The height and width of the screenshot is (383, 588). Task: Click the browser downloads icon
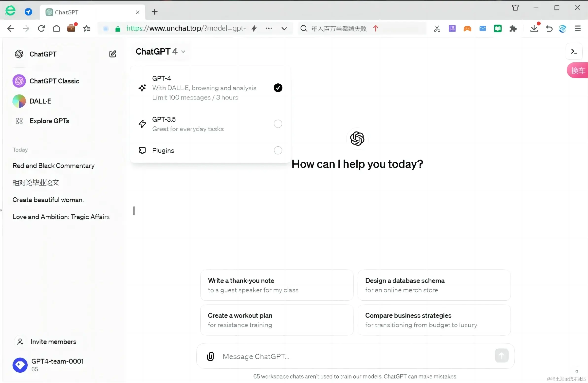tap(534, 29)
